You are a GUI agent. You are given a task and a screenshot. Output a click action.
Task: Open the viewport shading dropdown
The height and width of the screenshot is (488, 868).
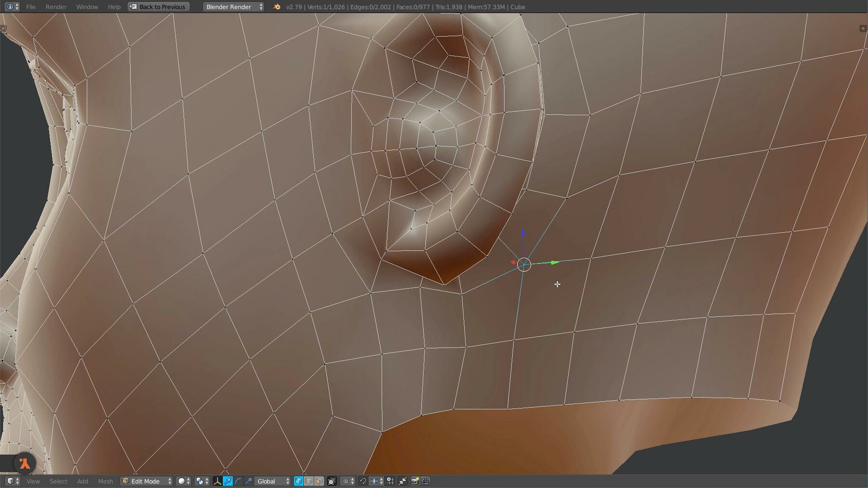click(182, 481)
